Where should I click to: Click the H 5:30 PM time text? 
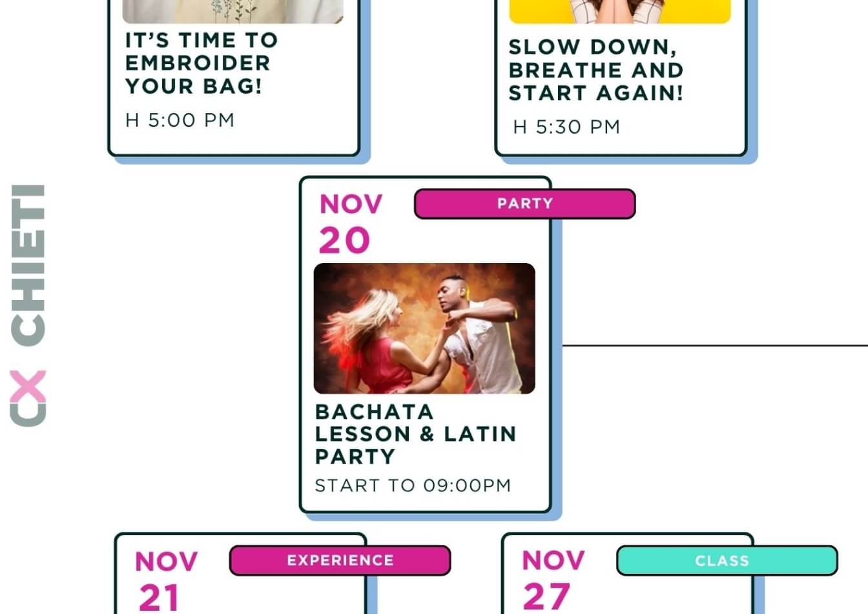click(x=566, y=127)
